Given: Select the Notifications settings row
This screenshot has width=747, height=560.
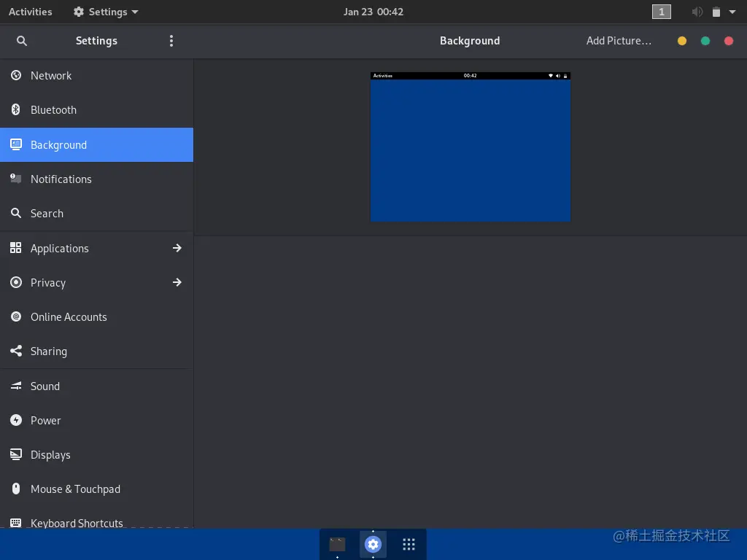Looking at the screenshot, I should (x=97, y=179).
